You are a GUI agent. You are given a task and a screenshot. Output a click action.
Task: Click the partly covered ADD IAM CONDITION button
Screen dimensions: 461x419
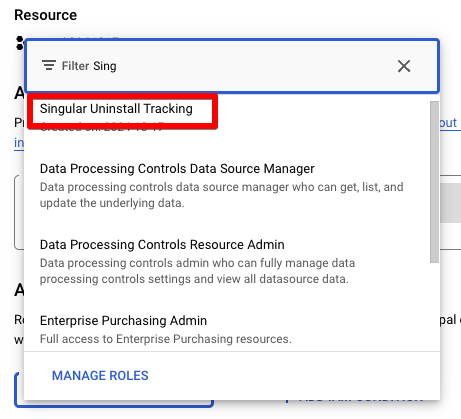[355, 401]
